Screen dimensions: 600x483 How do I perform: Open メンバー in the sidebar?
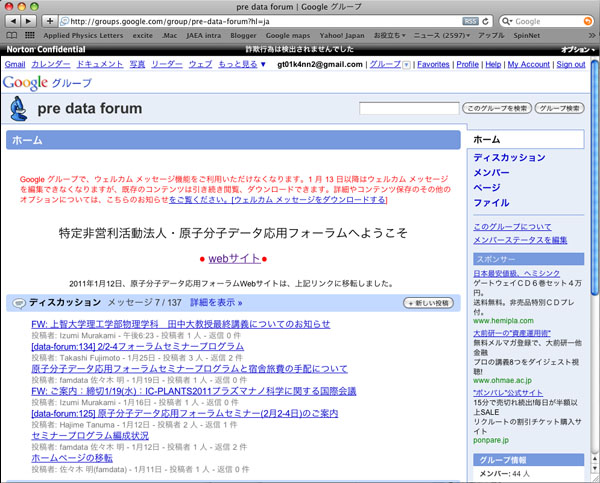(x=491, y=173)
